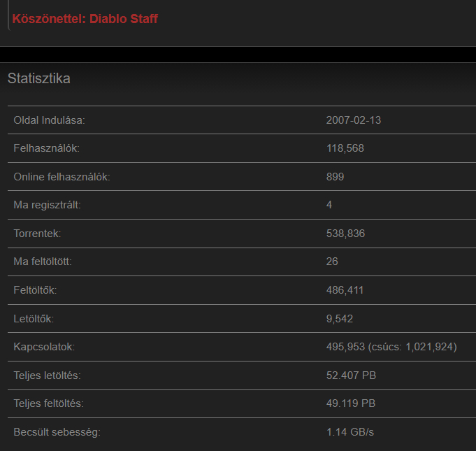
Task: Select the 'Felhasználók' row label
Action: point(47,148)
